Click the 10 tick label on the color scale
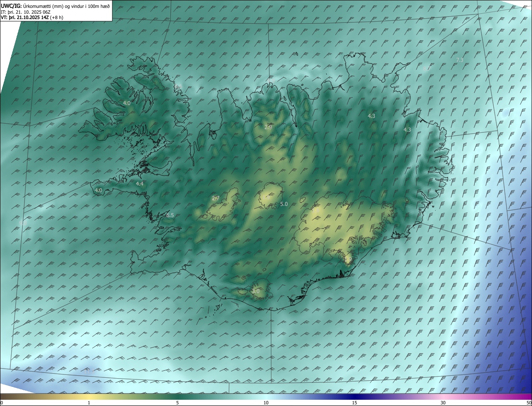The image size is (532, 406). [x=266, y=403]
